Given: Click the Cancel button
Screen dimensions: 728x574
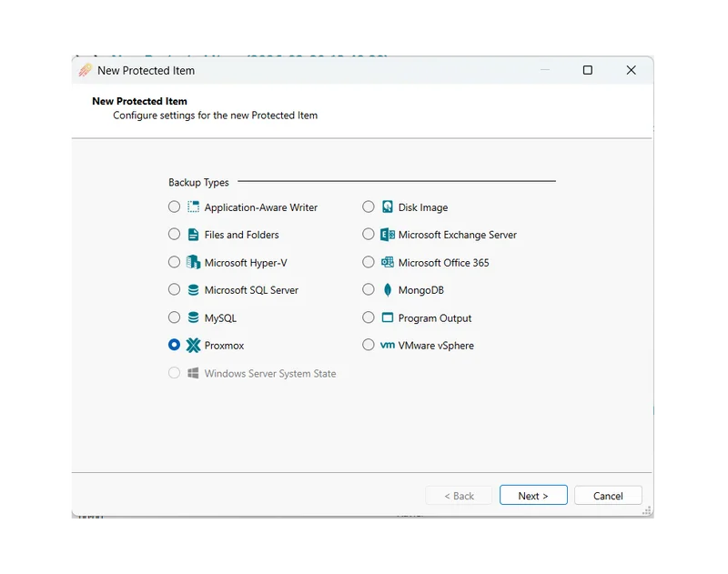Looking at the screenshot, I should tap(608, 496).
